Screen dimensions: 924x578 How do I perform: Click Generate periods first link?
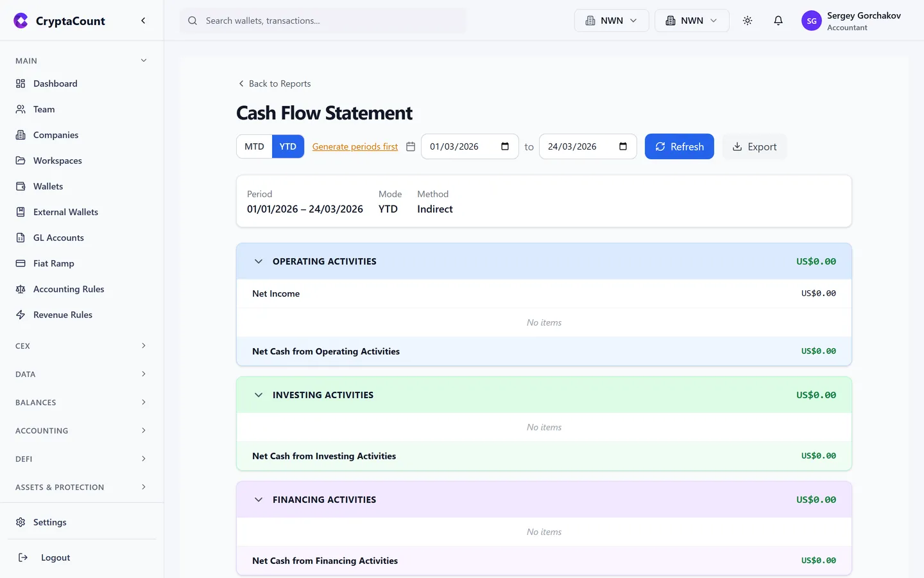pyautogui.click(x=355, y=146)
